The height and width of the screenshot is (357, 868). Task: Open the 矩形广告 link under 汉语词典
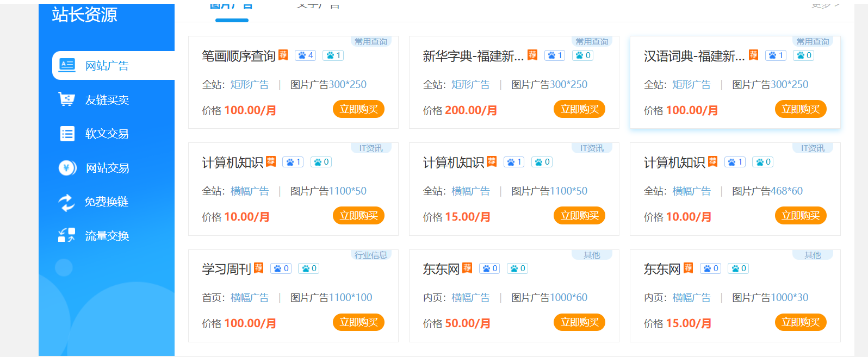pyautogui.click(x=691, y=85)
